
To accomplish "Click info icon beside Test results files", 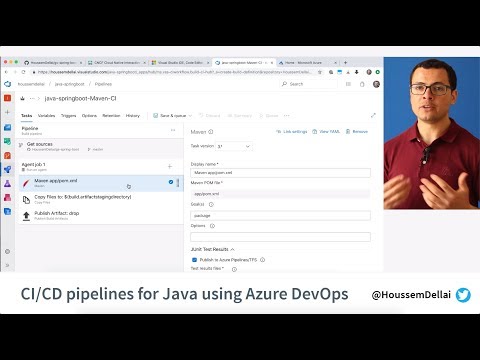I will [x=234, y=269].
